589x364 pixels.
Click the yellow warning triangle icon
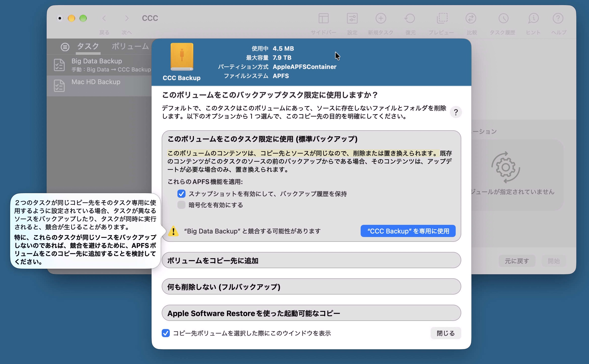(x=173, y=231)
